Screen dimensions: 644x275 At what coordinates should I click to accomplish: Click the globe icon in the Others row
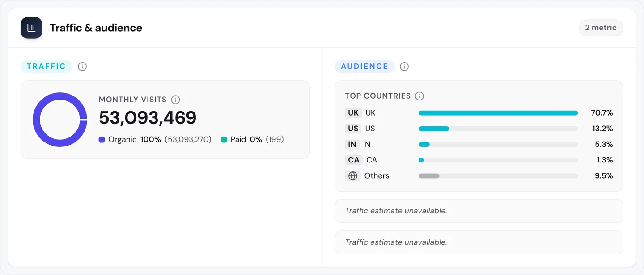click(x=353, y=176)
